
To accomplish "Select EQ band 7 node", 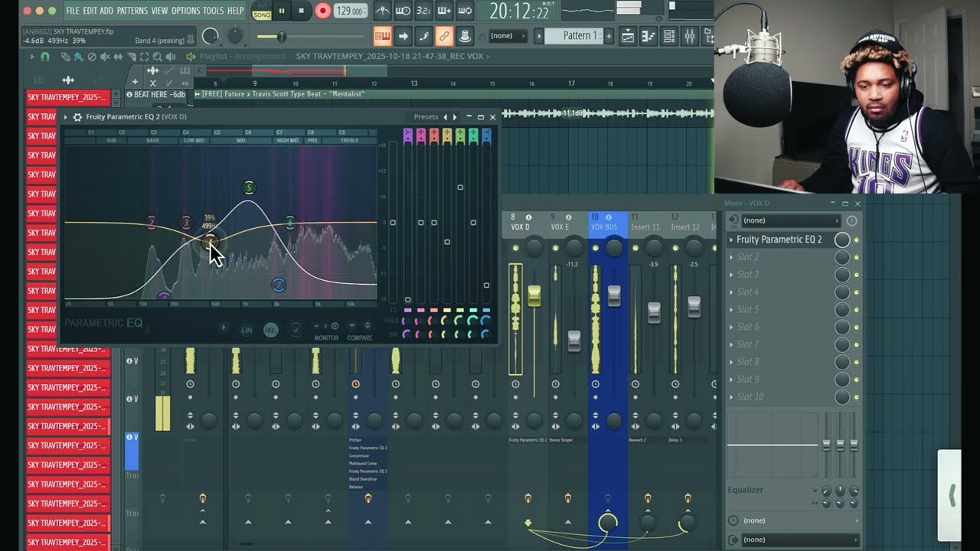I will click(279, 285).
